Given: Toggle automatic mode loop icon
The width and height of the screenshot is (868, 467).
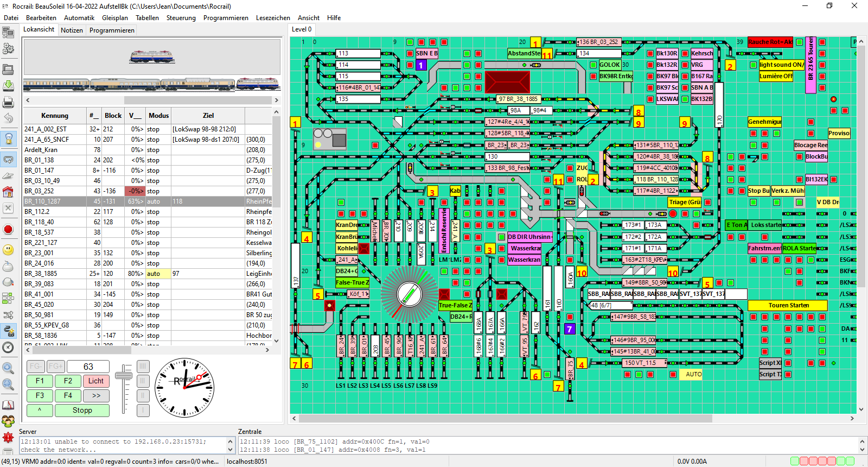Looking at the screenshot, I should click(x=8, y=159).
